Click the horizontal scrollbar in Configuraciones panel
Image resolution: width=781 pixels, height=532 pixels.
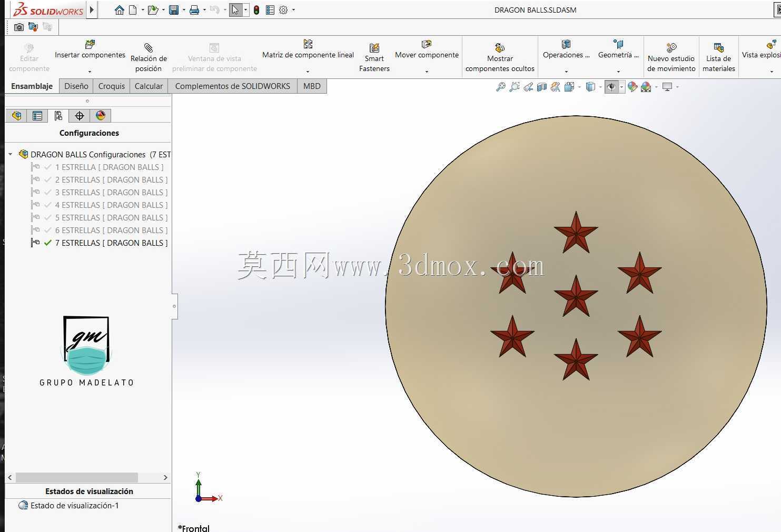pos(77,477)
